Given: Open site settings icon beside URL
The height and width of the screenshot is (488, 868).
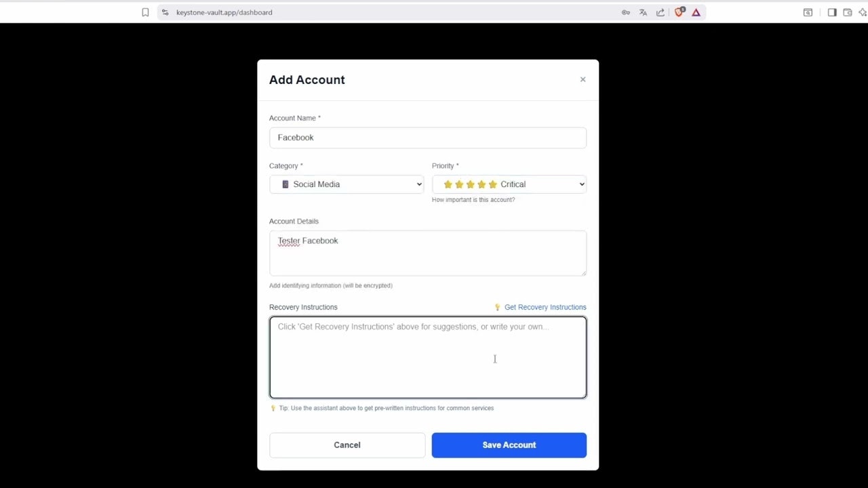Looking at the screenshot, I should 165,12.
